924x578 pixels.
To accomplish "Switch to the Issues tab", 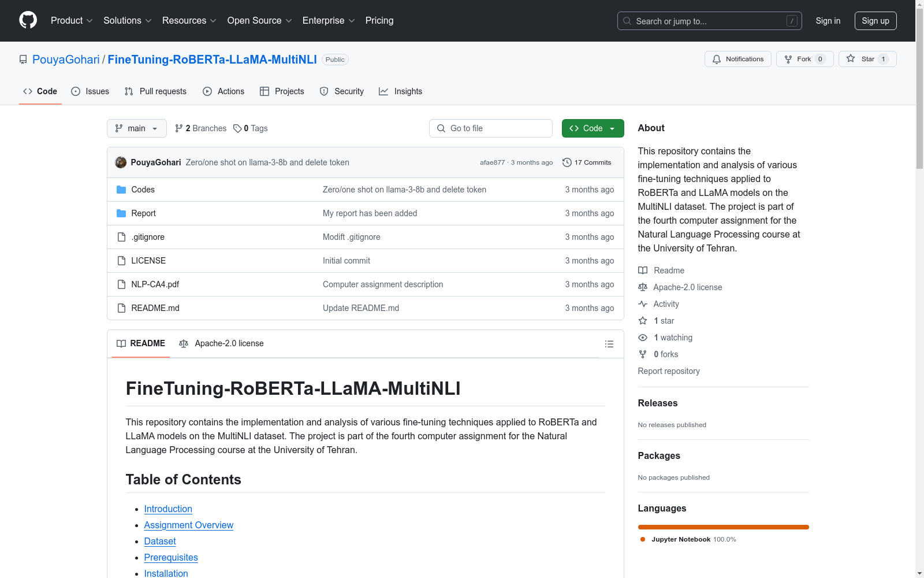I will pos(90,91).
